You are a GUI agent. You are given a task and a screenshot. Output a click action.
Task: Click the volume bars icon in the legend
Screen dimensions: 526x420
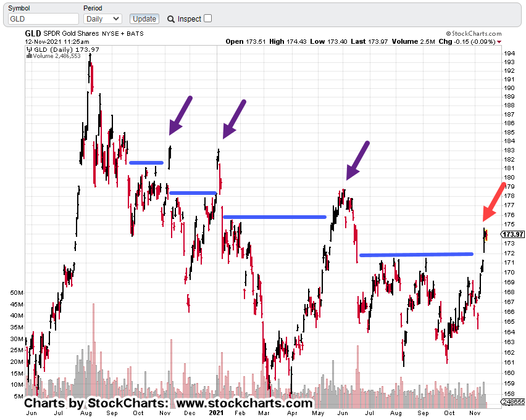tap(28, 56)
